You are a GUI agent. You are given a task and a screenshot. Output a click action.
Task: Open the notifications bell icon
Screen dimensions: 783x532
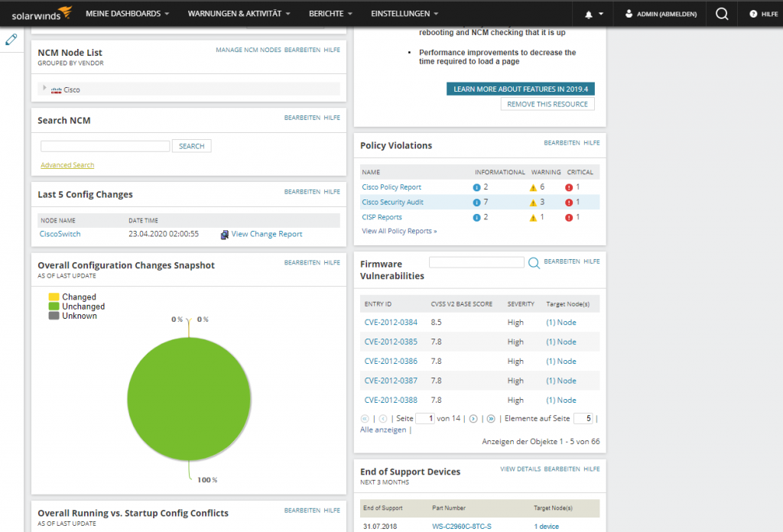tap(589, 14)
